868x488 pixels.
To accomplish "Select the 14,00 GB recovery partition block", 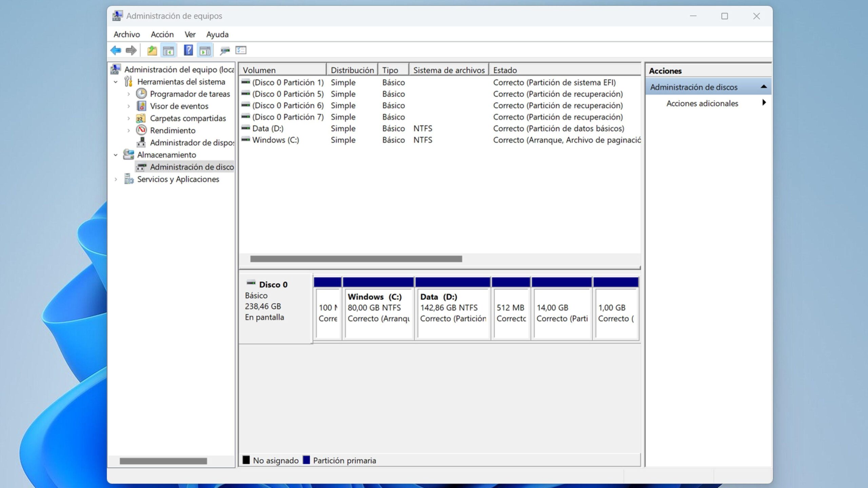I will tap(562, 308).
